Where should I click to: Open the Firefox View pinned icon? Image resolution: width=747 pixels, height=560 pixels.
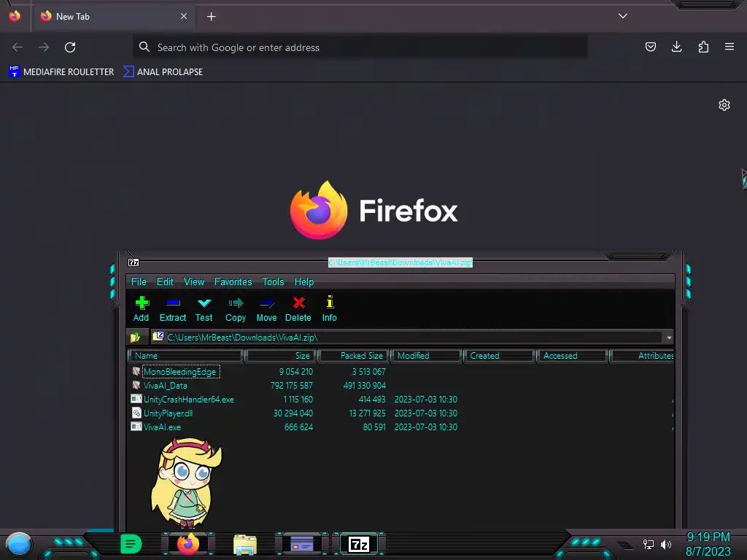click(15, 16)
